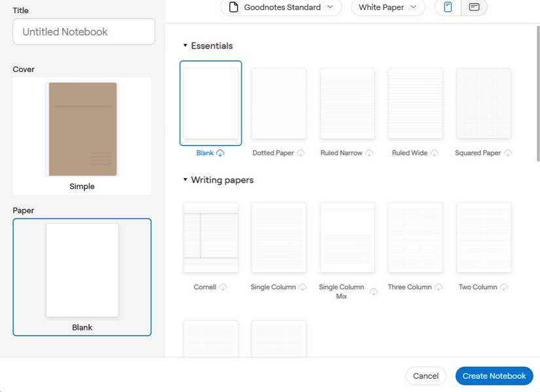Viewport: 540px width, 392px height.
Task: Open the Goodnotes Standard dropdown
Action: click(x=281, y=7)
